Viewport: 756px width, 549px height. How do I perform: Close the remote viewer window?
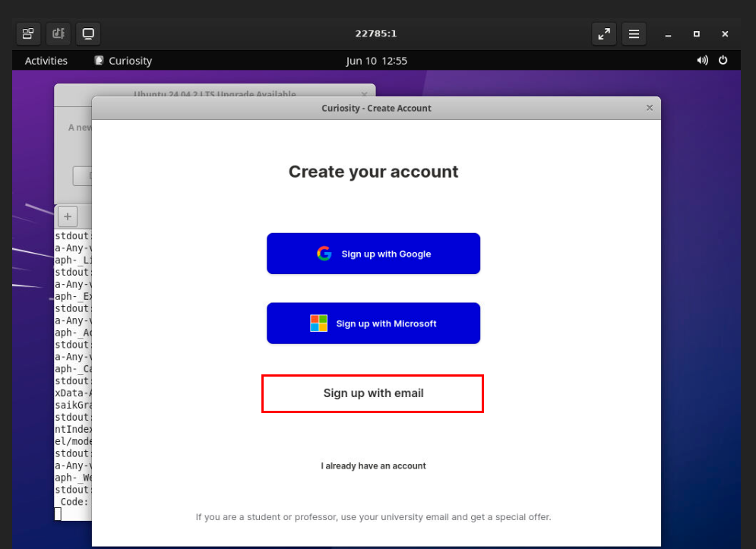[x=725, y=34]
